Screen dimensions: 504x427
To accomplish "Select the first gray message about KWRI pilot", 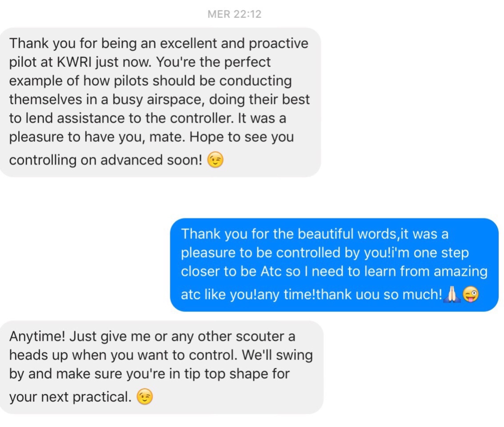I will pyautogui.click(x=160, y=102).
